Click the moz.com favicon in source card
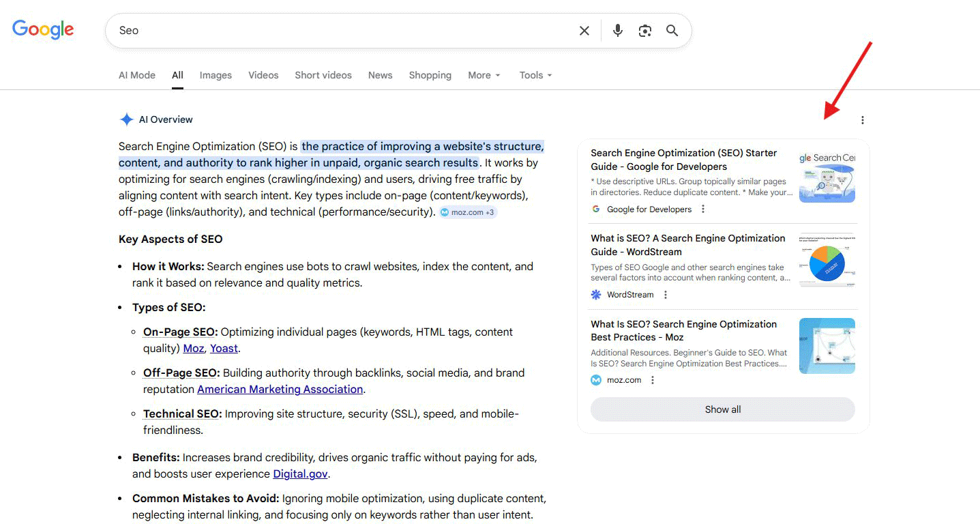The height and width of the screenshot is (524, 980). click(596, 380)
